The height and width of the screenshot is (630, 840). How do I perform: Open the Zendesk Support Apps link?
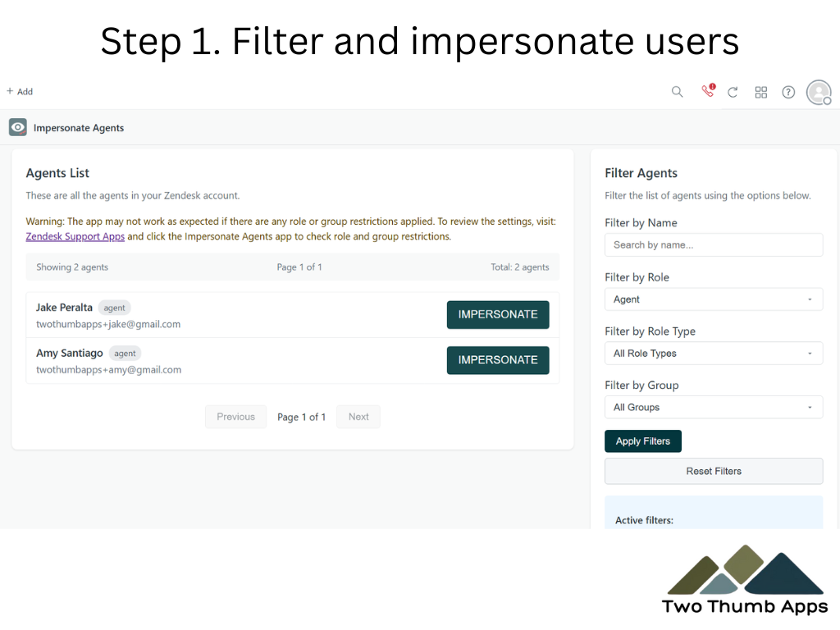(75, 236)
